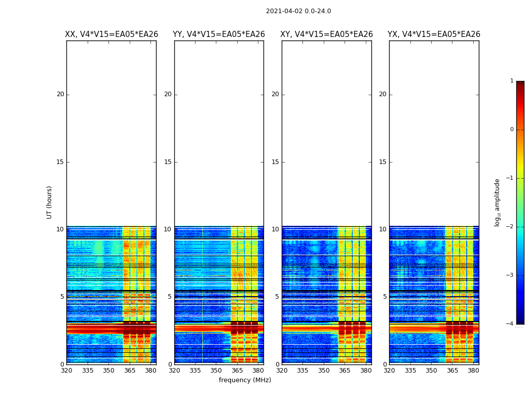Click the 15 hour tick of XY plot

click(275, 162)
